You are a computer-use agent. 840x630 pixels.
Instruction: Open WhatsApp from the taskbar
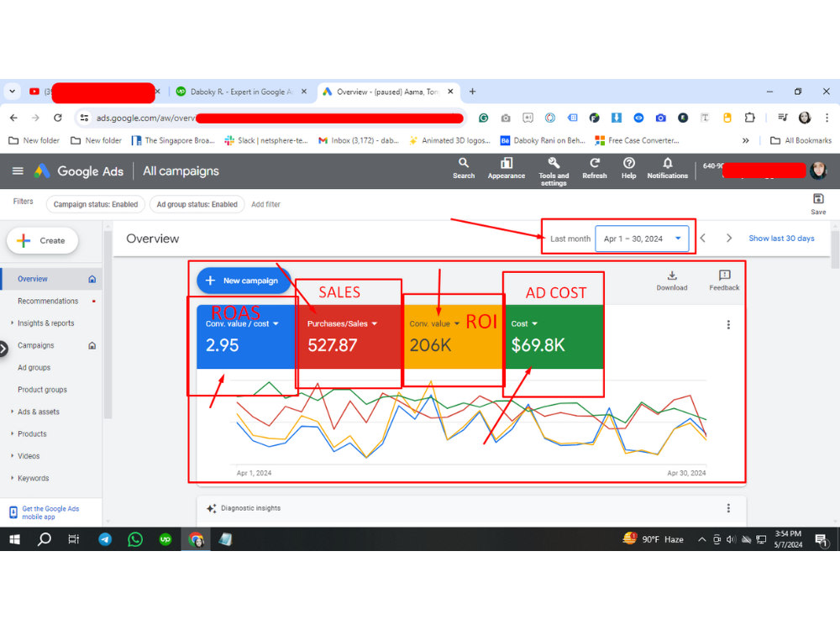click(x=135, y=539)
